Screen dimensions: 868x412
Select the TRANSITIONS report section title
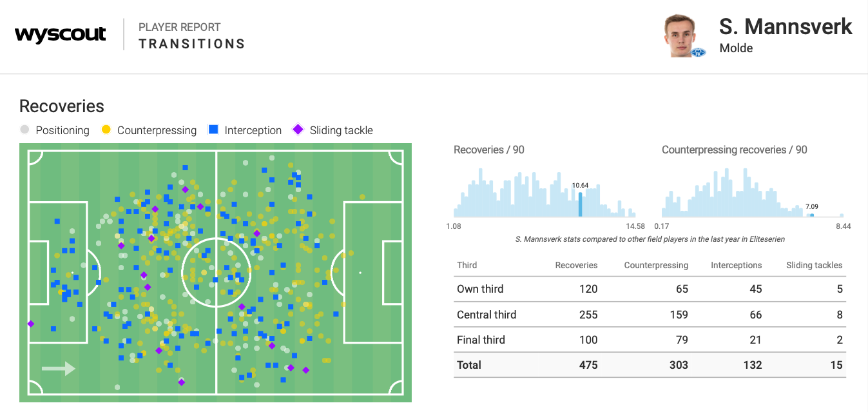coord(192,44)
